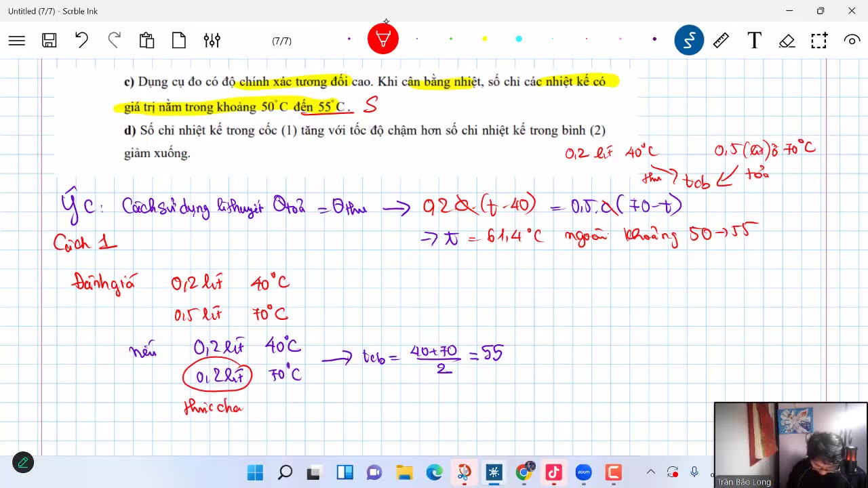This screenshot has height=488, width=868.
Task: Select the dashed selection rectangle tool
Action: (819, 41)
